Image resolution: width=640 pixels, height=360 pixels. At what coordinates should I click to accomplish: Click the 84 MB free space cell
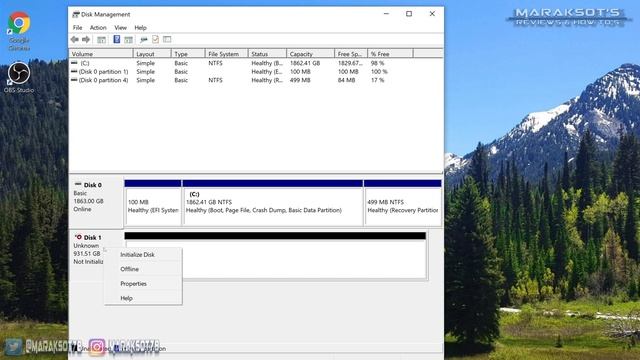(346, 80)
